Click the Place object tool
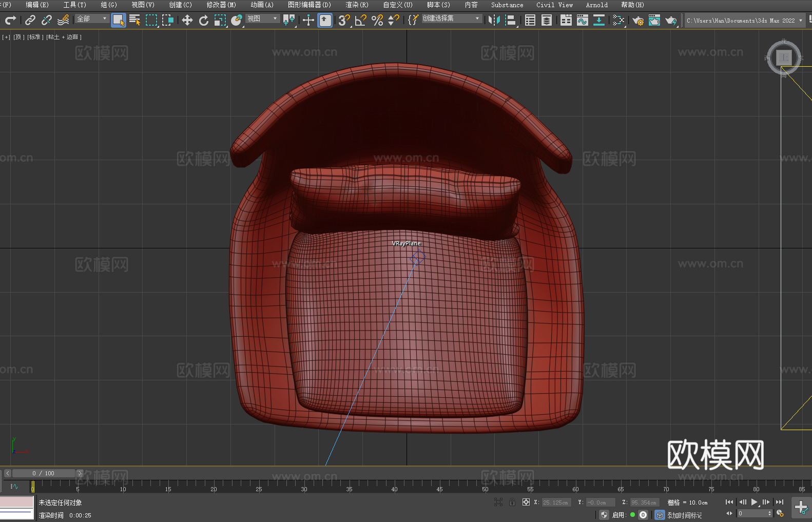The image size is (812, 522). point(237,20)
